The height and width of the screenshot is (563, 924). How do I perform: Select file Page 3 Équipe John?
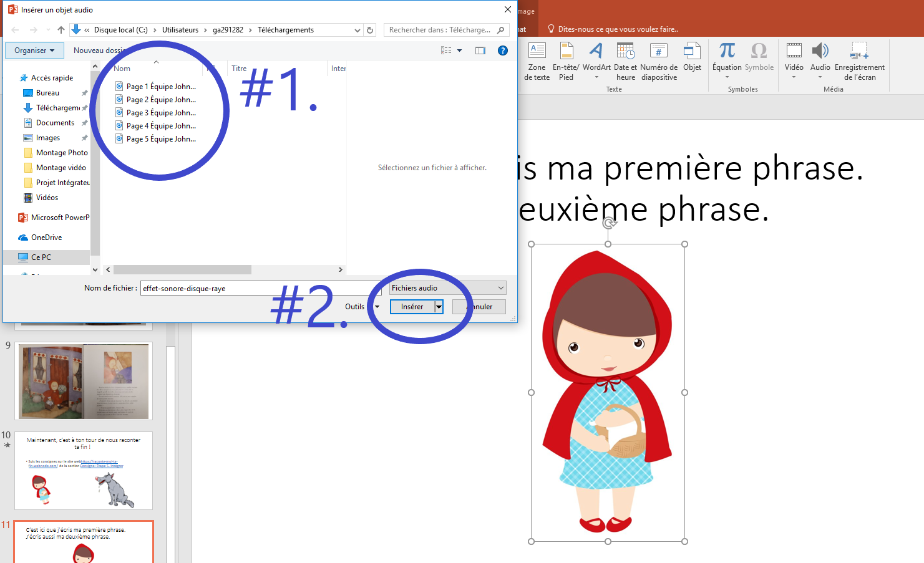tap(156, 113)
